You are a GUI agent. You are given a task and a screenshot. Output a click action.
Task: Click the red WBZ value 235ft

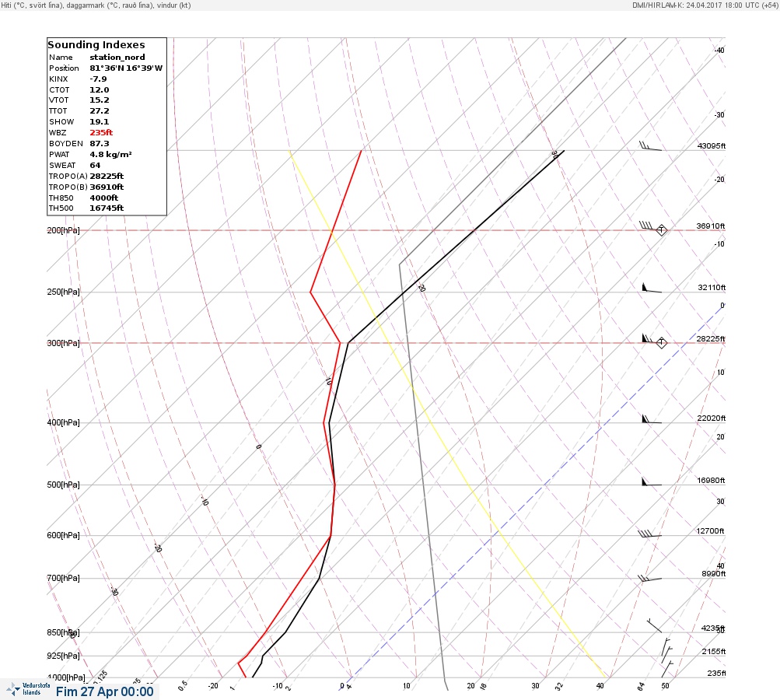pyautogui.click(x=101, y=133)
